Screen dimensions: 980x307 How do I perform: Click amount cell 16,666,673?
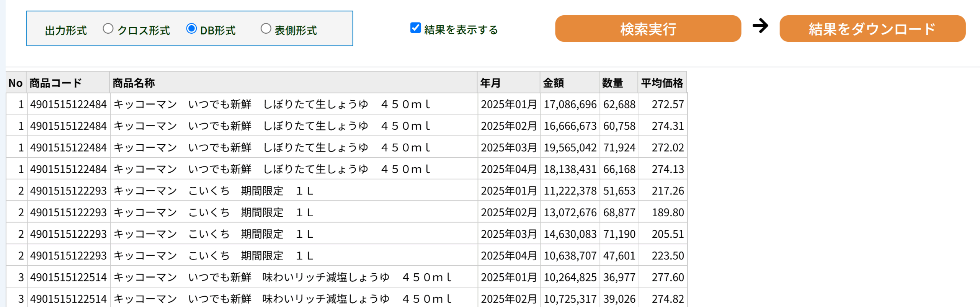pyautogui.click(x=570, y=126)
